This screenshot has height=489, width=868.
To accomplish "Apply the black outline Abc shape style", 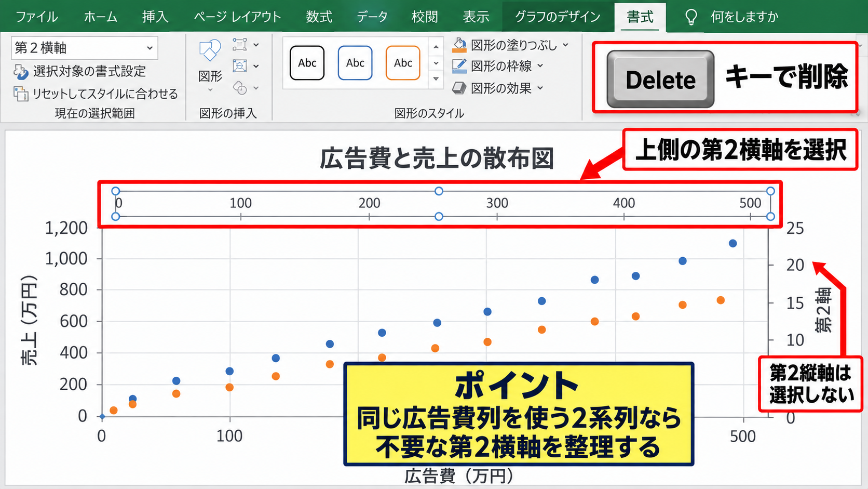I will (x=307, y=63).
